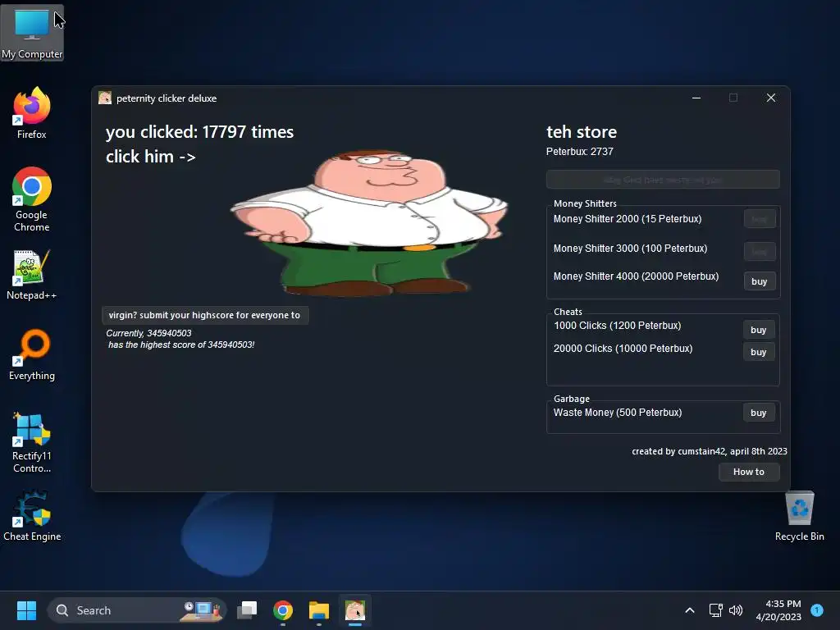Close peternity clicker deluxe window
Screen dimensions: 840x630
[x=771, y=98]
